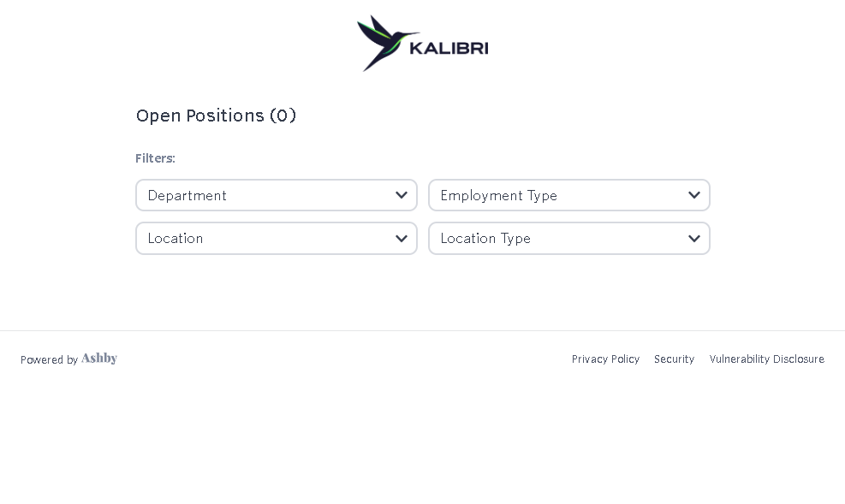Click the "Employment Type" placeholder text

pos(498,195)
